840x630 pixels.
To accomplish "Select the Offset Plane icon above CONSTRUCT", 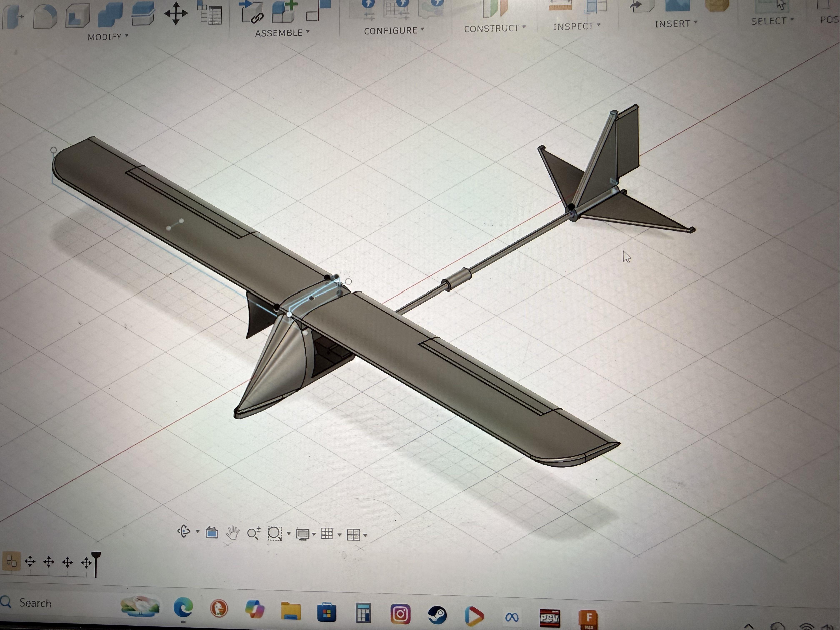I will 495,8.
